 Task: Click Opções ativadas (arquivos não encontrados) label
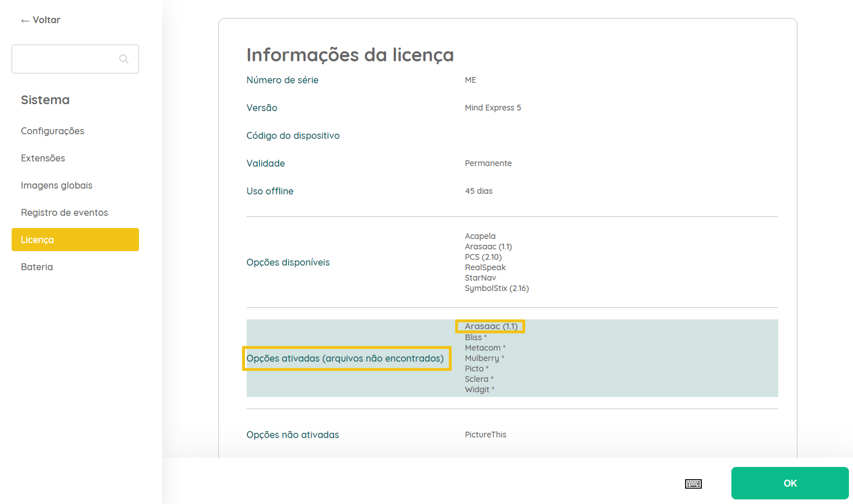(345, 358)
